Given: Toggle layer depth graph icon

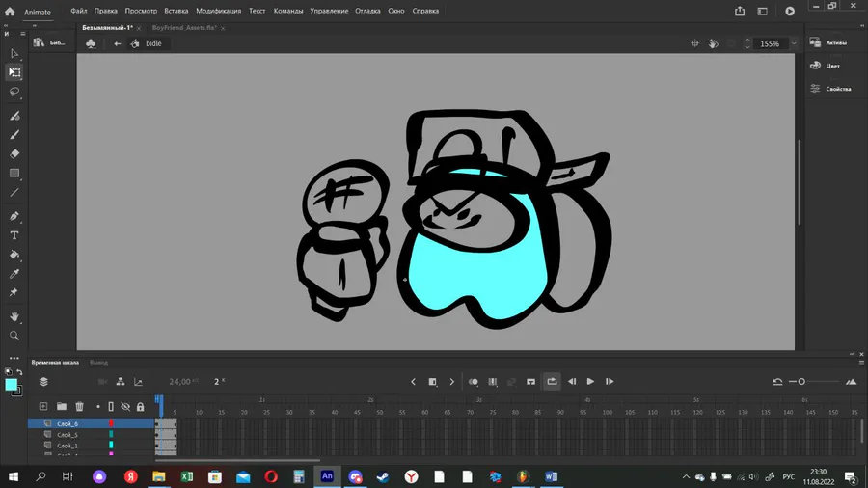Looking at the screenshot, I should pos(138,382).
